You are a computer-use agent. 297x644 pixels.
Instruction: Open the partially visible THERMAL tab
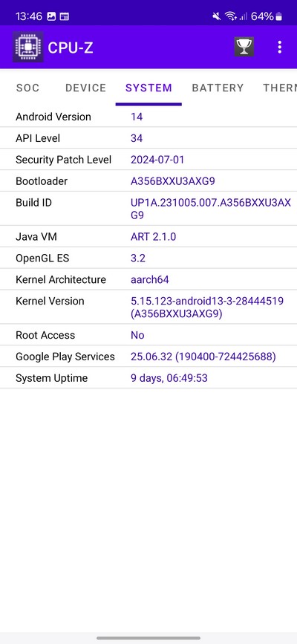coord(280,88)
